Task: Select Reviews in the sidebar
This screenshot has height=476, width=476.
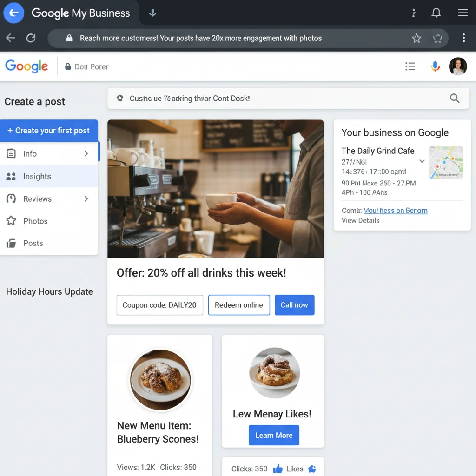Action: (49, 198)
